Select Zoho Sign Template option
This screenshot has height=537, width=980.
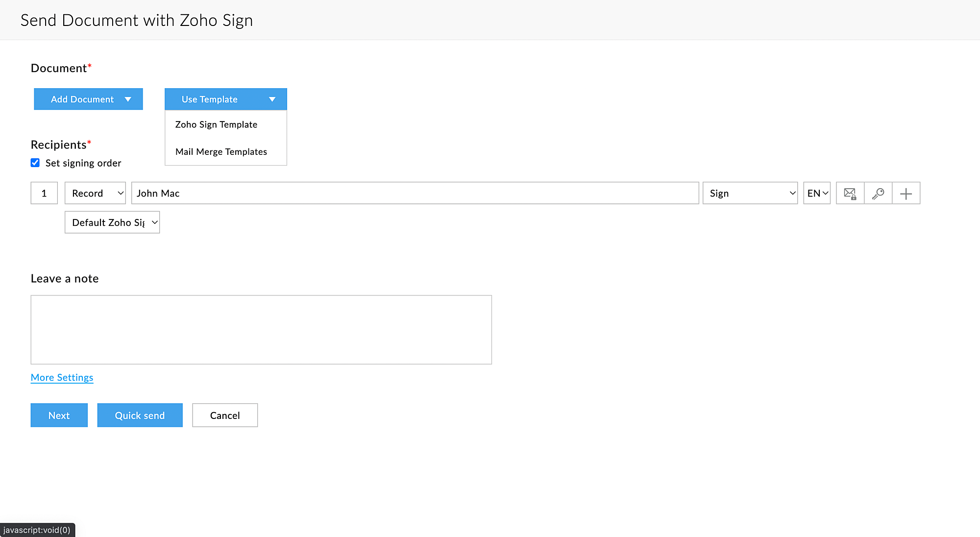coord(216,124)
